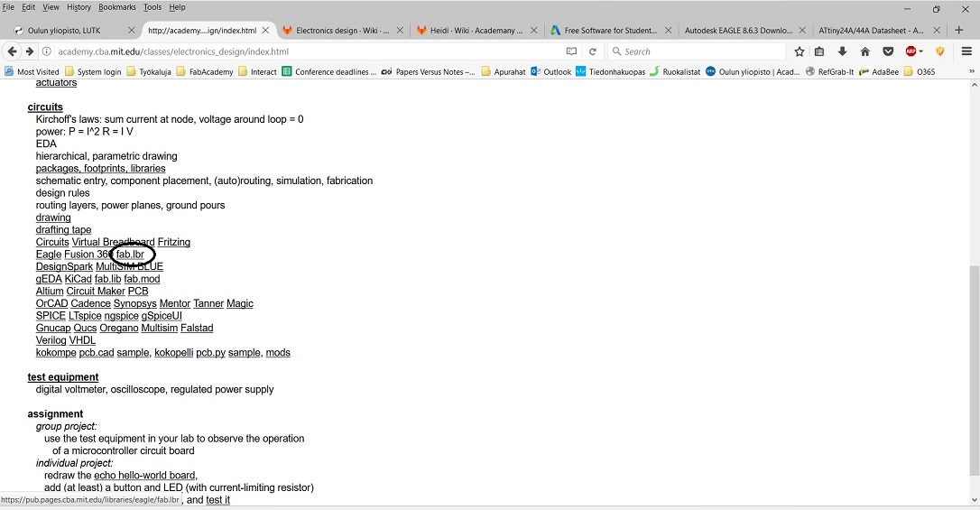The height and width of the screenshot is (510, 980).
Task: Open Ruokalistat bookmark
Action: pos(675,72)
